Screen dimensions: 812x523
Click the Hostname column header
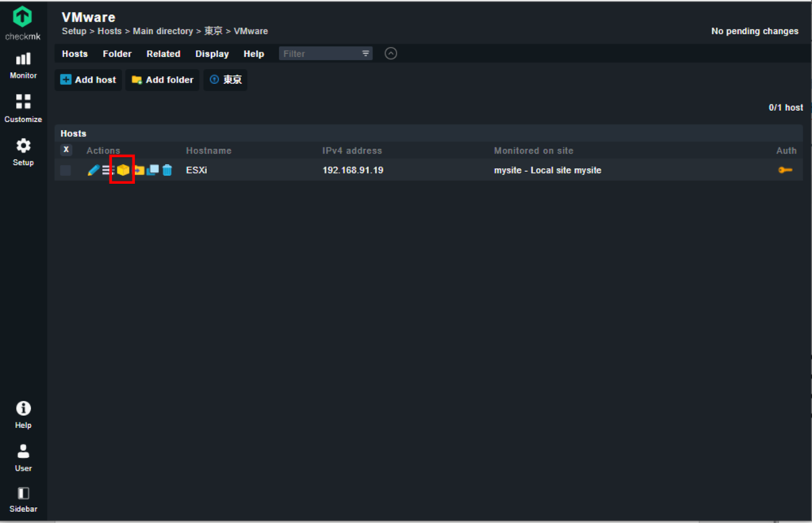pos(209,151)
